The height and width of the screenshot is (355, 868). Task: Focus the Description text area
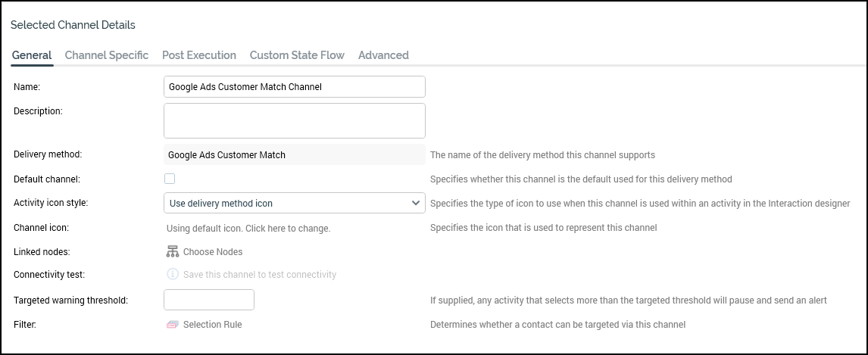294,120
